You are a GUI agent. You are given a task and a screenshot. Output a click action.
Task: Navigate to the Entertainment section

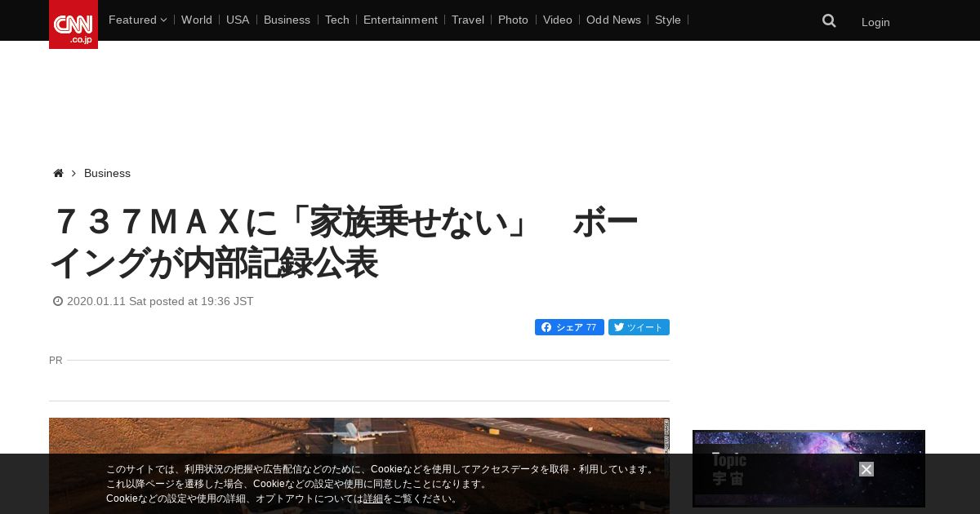coord(400,20)
